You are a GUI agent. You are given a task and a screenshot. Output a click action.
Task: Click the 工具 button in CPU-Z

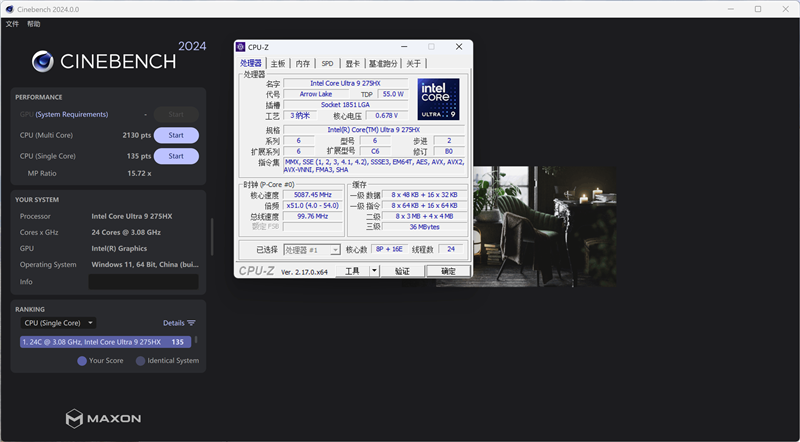[x=353, y=271]
